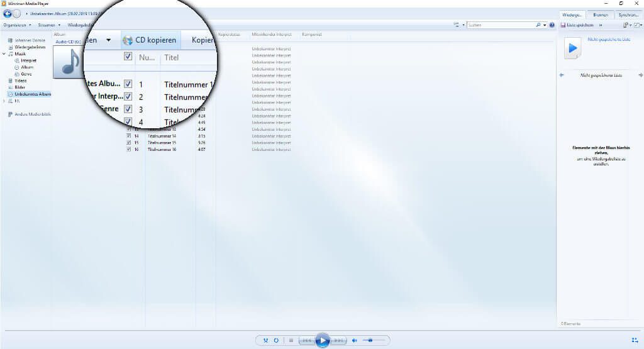Open view options dropdown arrow beside search
Image resolution: width=644 pixels, height=349 pixels.
(x=464, y=25)
